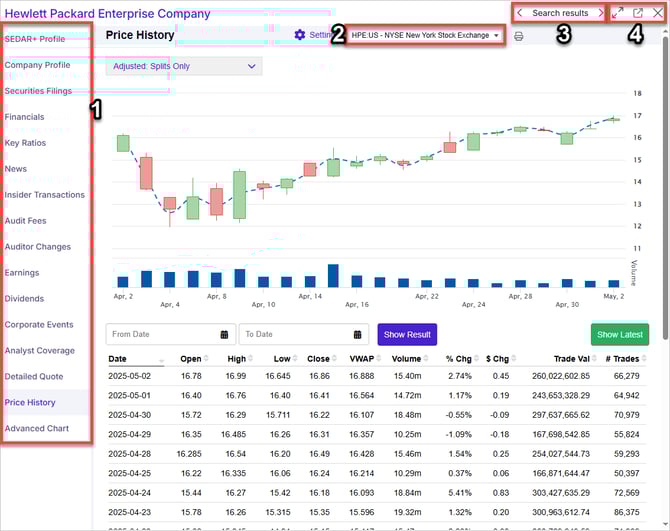Click the printer icon
Viewport: 670px width, 531px height.
click(x=518, y=36)
